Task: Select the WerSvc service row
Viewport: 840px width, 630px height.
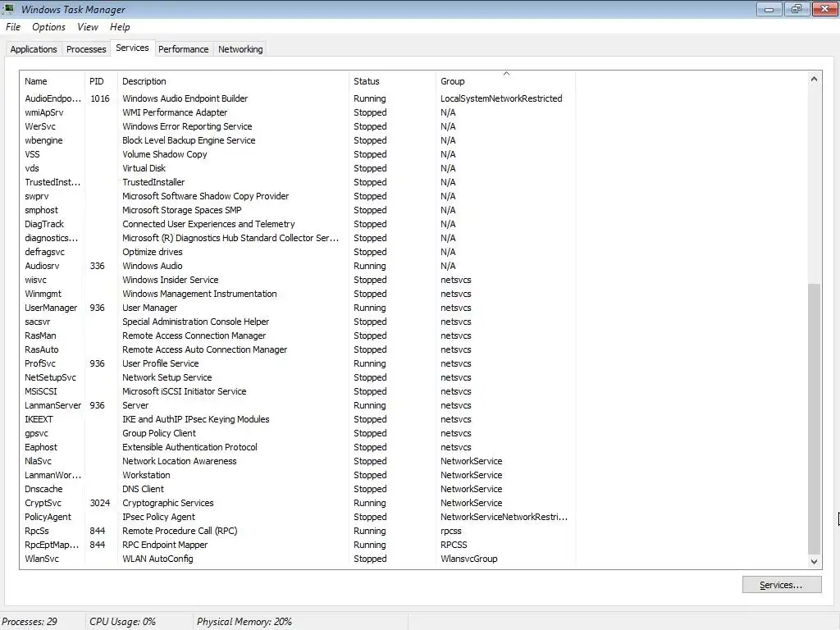Action: pos(299,126)
